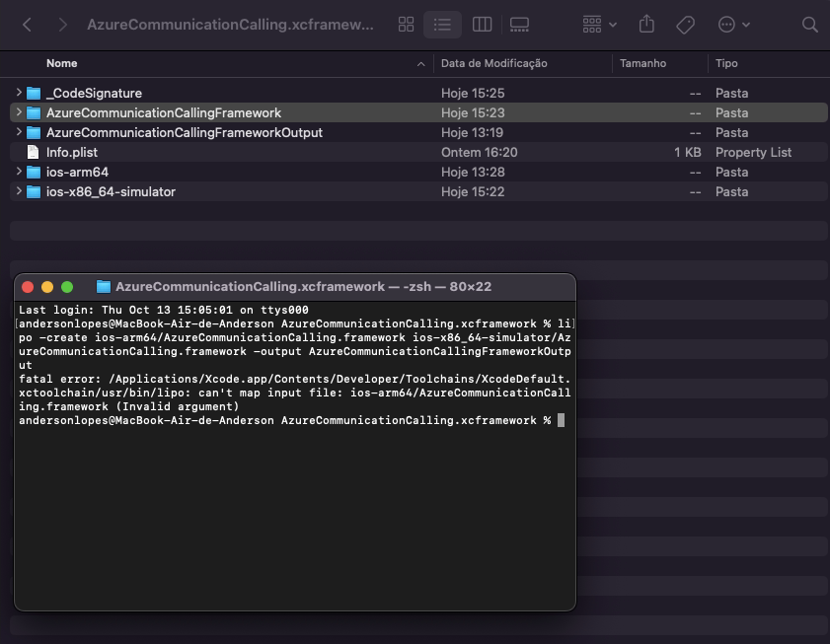Expand the AzureCommunicationCallingFrameworkOutput folder
The height and width of the screenshot is (644, 830).
click(x=19, y=132)
